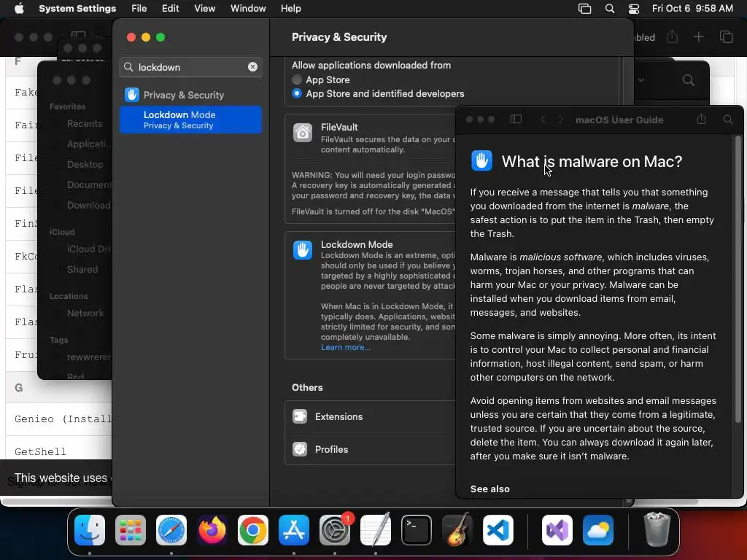Open the Extensions row
The width and height of the screenshot is (747, 560).
tap(370, 416)
